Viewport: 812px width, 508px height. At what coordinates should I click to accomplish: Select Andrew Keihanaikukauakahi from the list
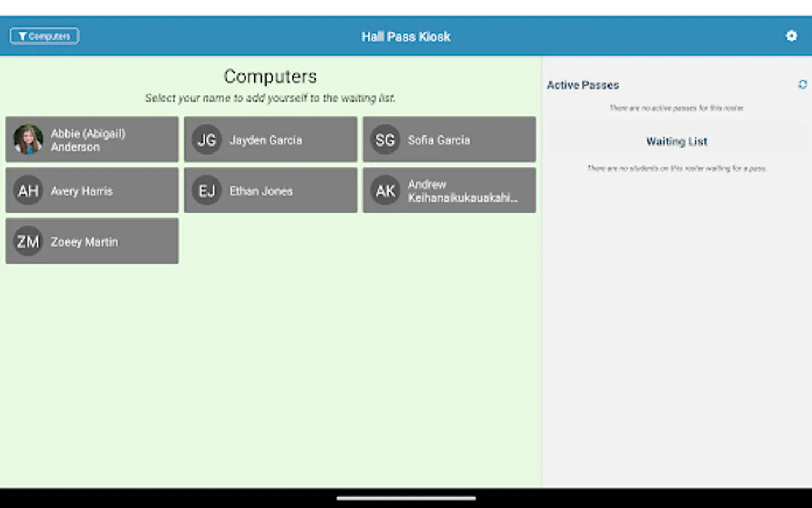449,190
